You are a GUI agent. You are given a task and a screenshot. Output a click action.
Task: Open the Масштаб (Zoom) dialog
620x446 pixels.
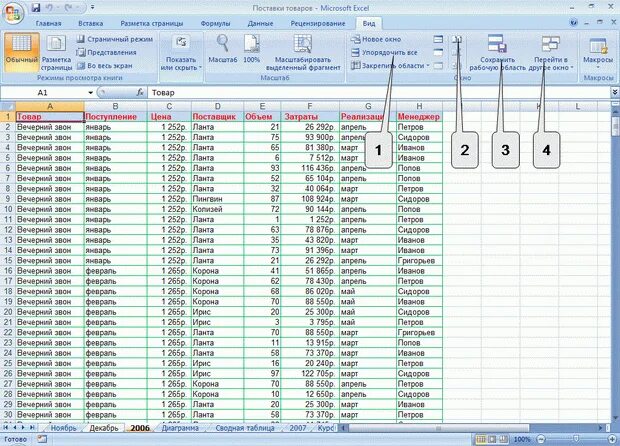pos(223,49)
